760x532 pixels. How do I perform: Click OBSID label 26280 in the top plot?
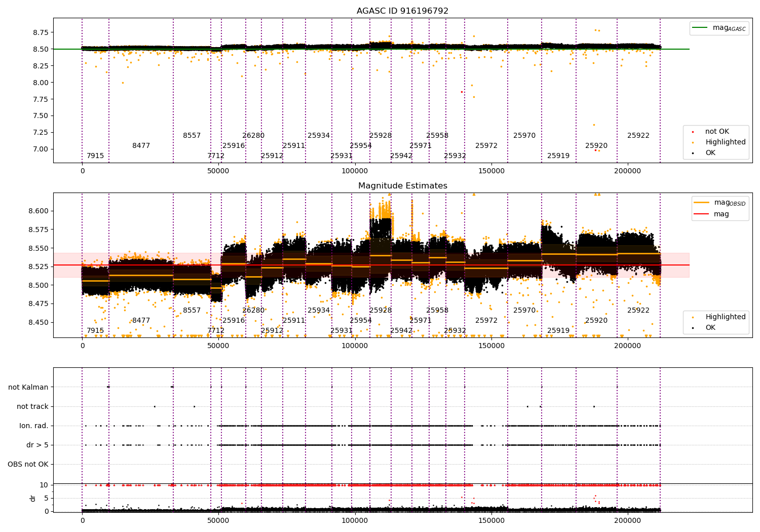pos(253,136)
